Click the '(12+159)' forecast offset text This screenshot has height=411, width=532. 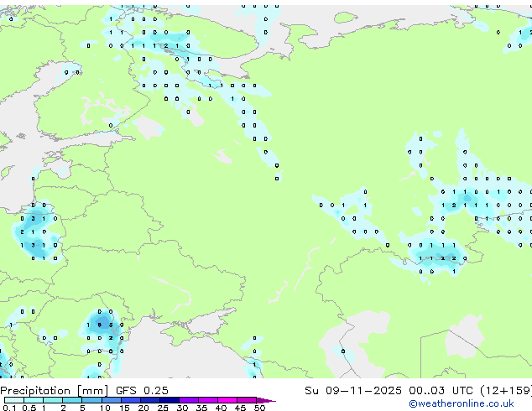click(506, 391)
